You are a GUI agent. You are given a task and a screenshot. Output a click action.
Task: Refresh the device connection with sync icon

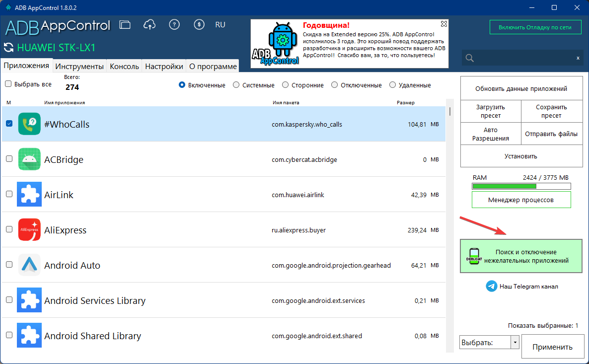click(x=8, y=47)
